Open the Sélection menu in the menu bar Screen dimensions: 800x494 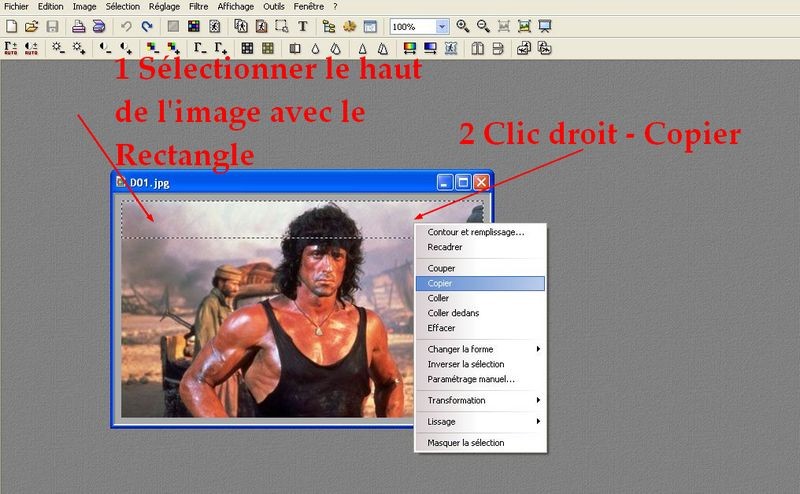point(122,6)
